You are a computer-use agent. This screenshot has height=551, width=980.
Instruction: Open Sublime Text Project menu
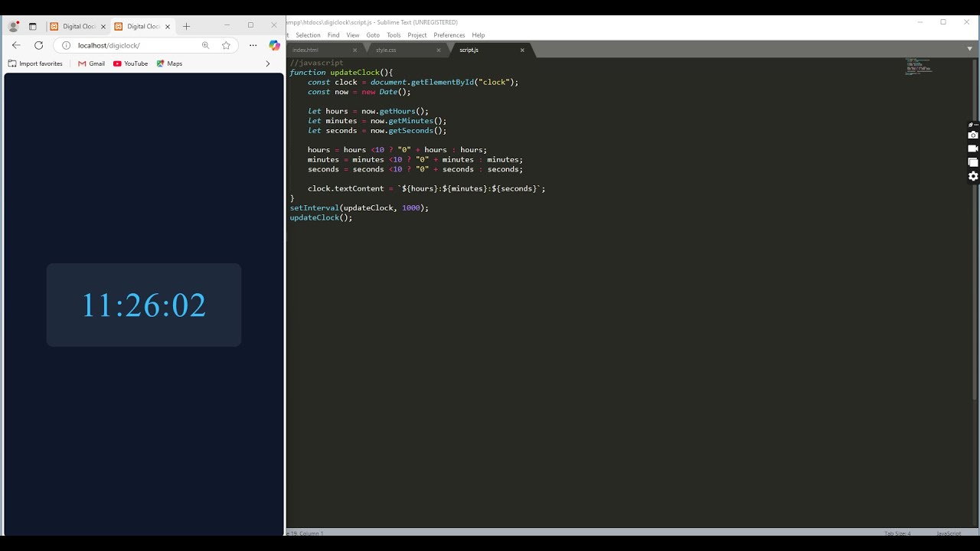[x=417, y=35]
